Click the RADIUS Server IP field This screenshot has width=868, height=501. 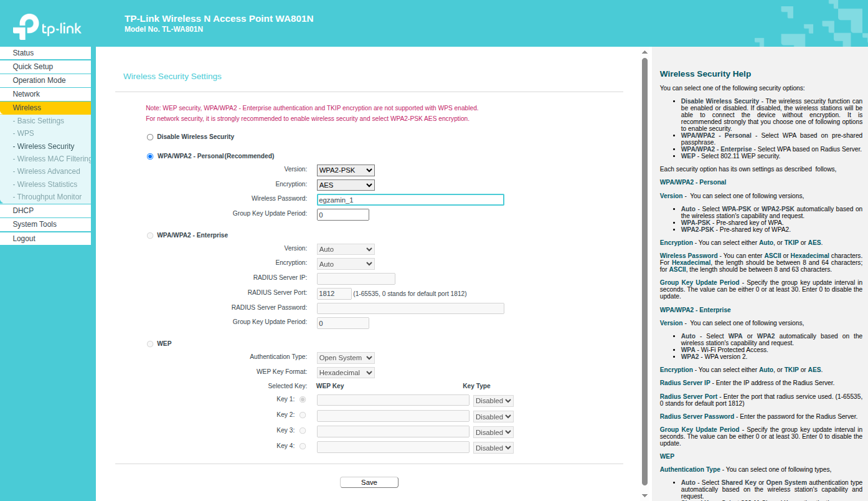point(356,279)
